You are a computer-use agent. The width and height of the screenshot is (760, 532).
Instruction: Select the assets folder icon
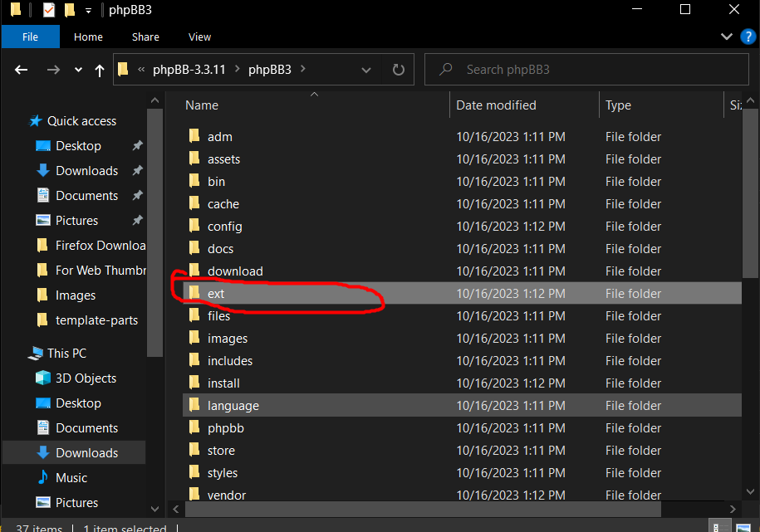194,159
